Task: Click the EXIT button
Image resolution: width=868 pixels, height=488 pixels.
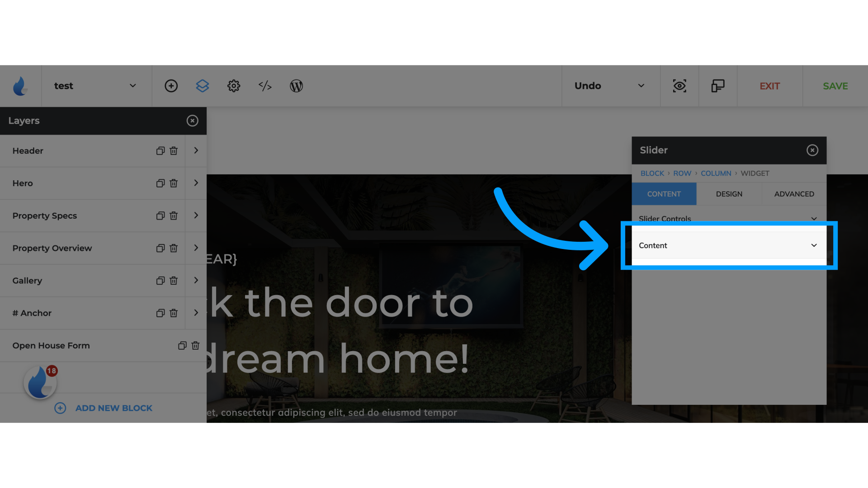Action: (769, 86)
